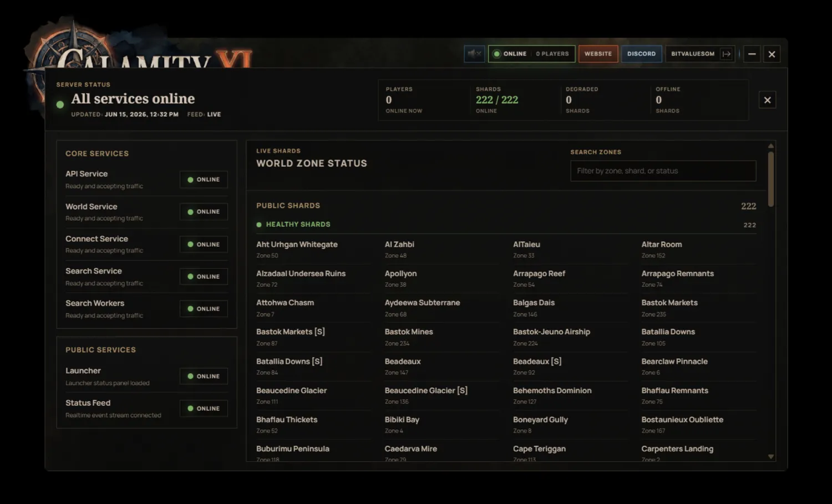The width and height of the screenshot is (832, 504).
Task: Click the ONLINE badge for API Service
Action: (204, 180)
